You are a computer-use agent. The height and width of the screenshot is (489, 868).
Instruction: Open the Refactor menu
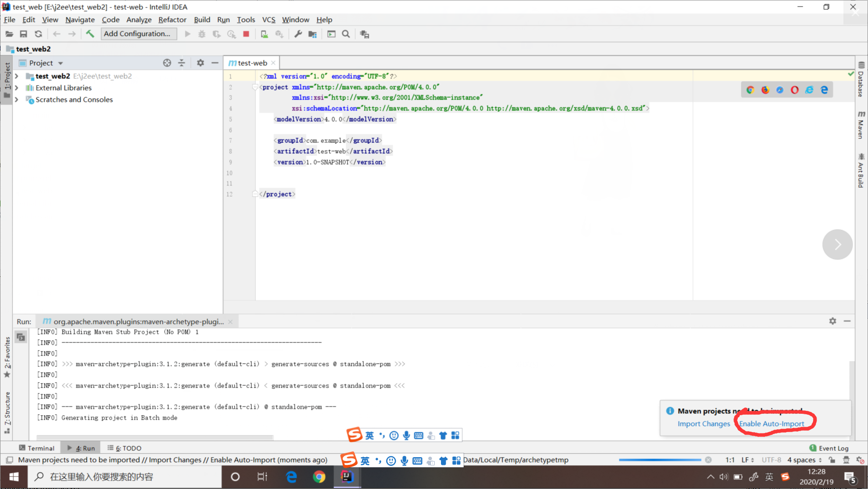[x=172, y=20]
